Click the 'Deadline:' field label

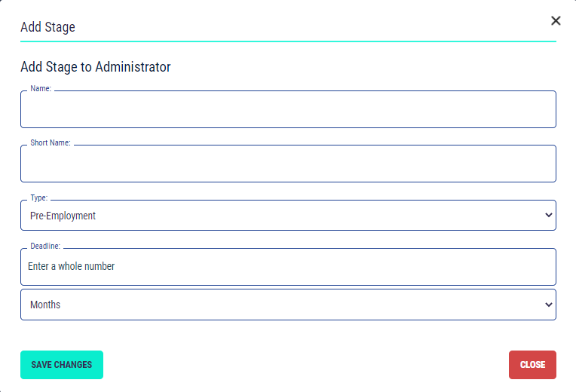tap(45, 246)
